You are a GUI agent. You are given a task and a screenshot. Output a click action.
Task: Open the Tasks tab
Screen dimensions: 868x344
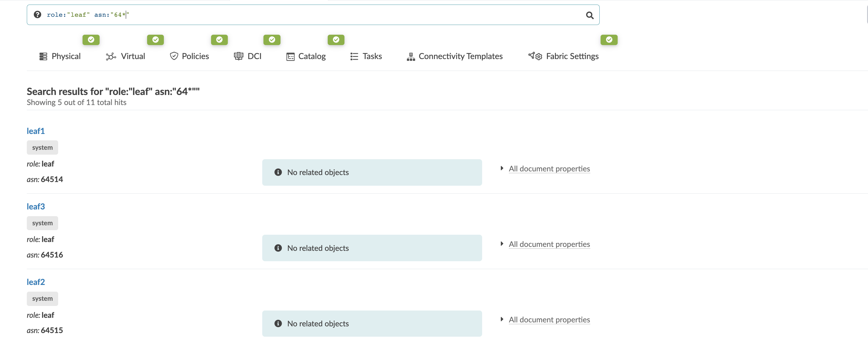[x=366, y=56]
